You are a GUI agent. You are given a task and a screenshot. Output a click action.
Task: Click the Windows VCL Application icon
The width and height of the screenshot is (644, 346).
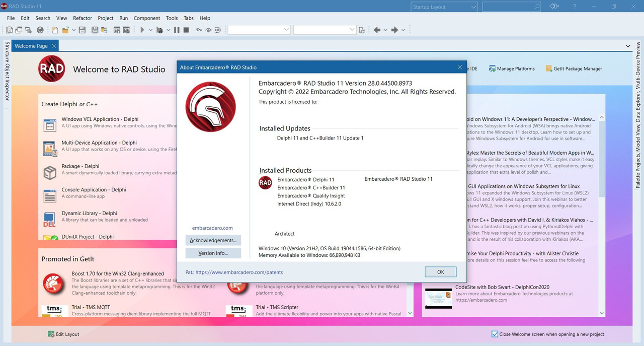[x=50, y=125]
